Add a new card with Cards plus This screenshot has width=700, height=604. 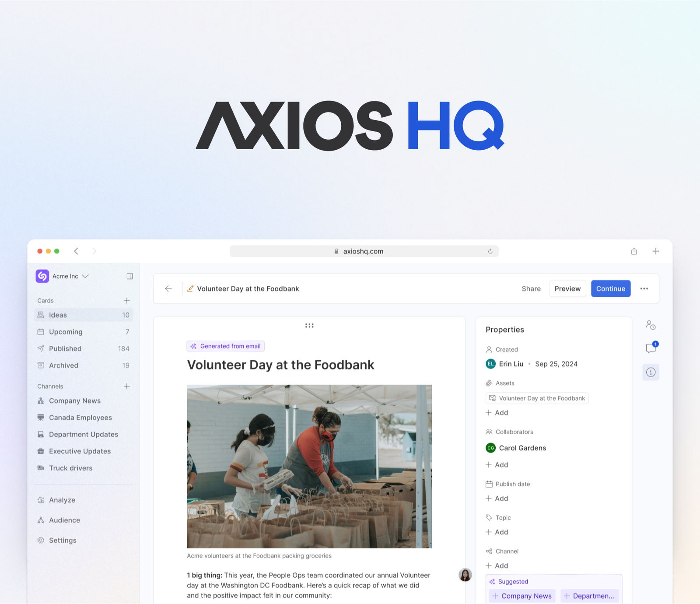127,301
